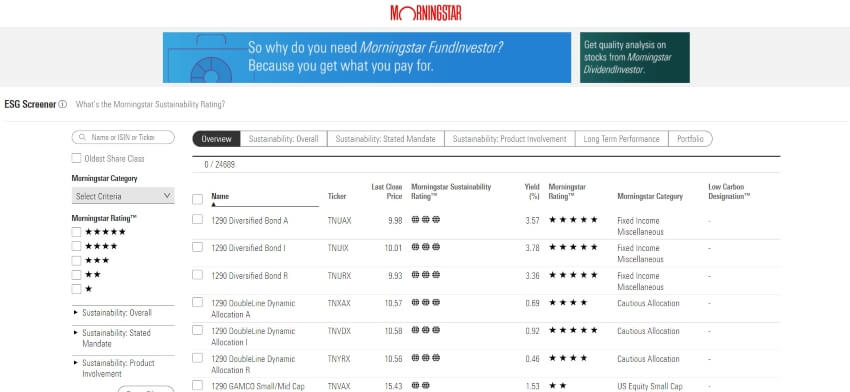This screenshot has height=392, width=850.
Task: Open the Morningstar Category Select Criteria dropdown
Action: (123, 196)
